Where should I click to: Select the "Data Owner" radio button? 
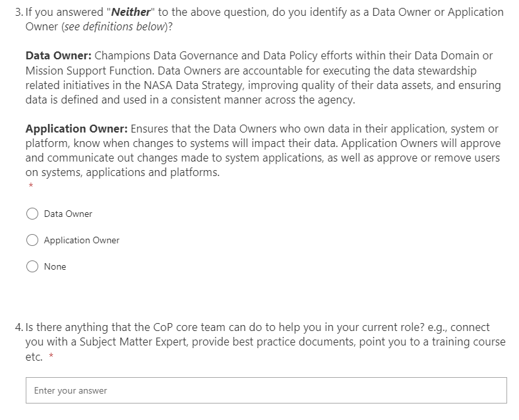[x=32, y=214]
